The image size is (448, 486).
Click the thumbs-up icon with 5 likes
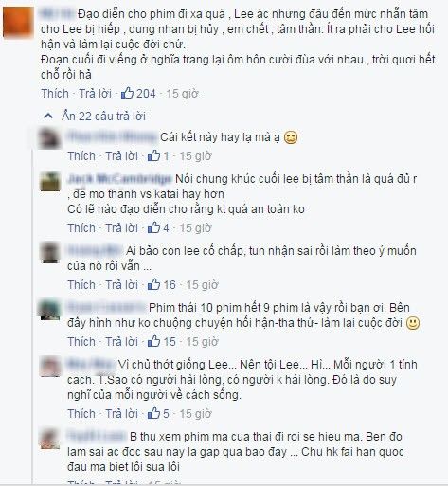153,413
